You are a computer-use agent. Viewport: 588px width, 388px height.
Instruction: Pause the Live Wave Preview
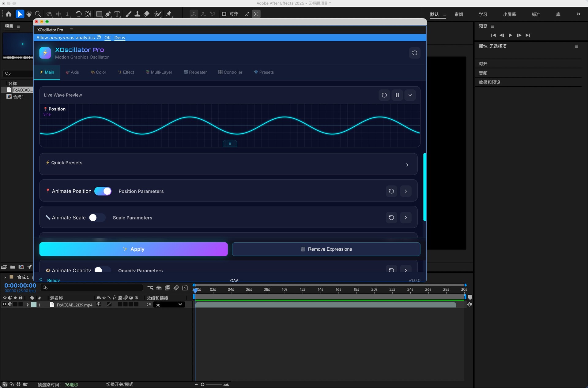(x=397, y=95)
